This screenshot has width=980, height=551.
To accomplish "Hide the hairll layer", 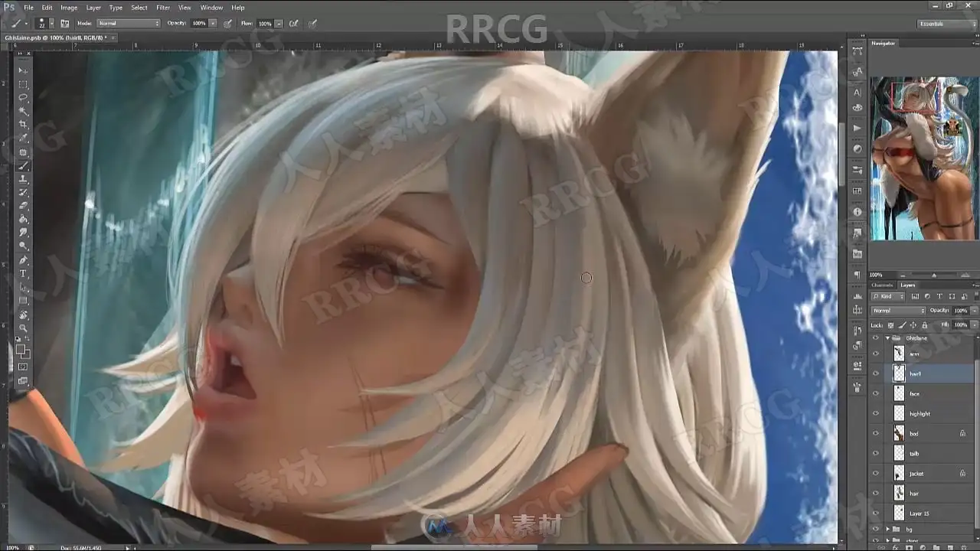I will [875, 373].
